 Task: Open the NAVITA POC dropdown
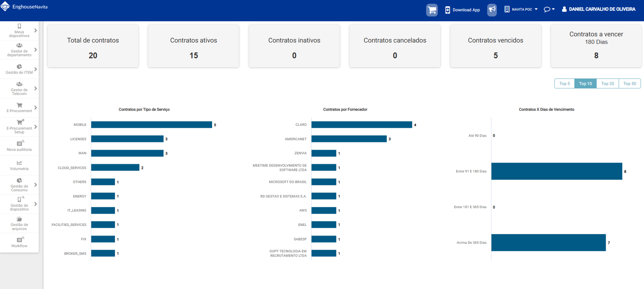(521, 9)
